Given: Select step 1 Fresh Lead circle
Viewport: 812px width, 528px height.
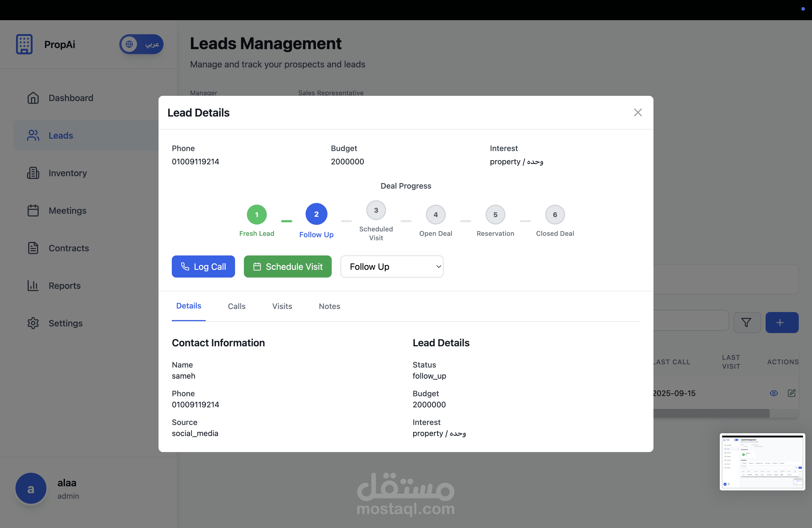Looking at the screenshot, I should tap(257, 215).
